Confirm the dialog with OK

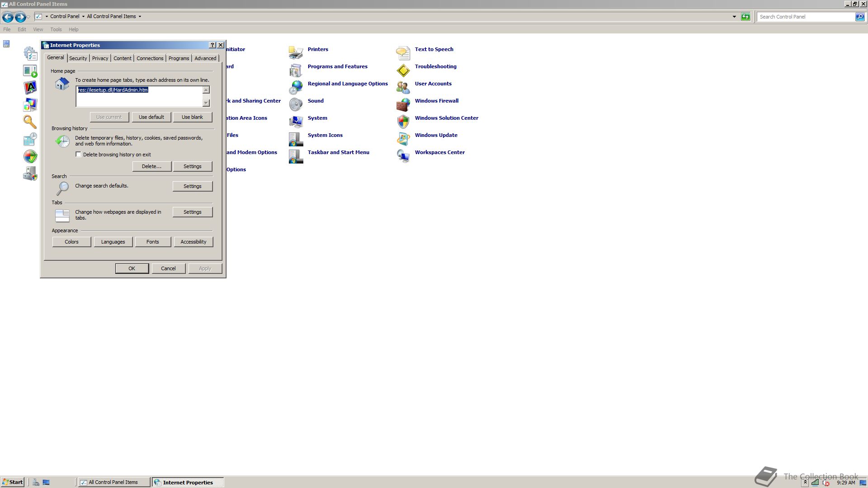tap(132, 268)
